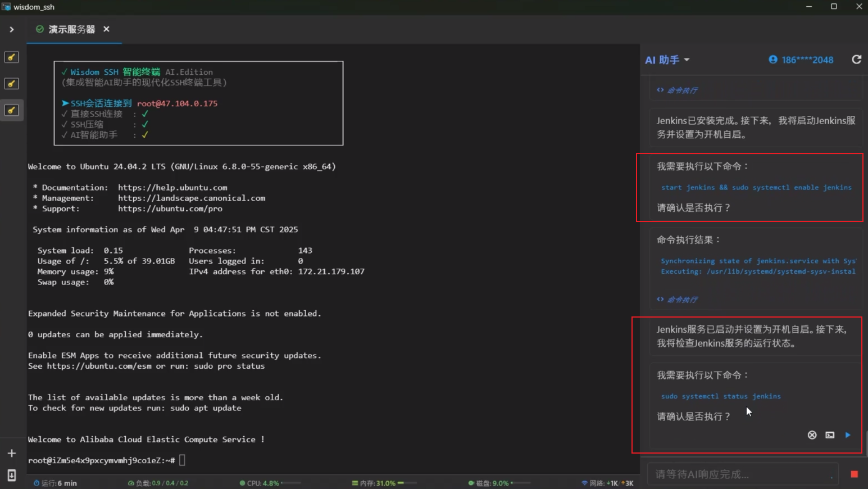The image size is (868, 489).
Task: Click the CPU usage progress bar
Action: [x=291, y=483]
